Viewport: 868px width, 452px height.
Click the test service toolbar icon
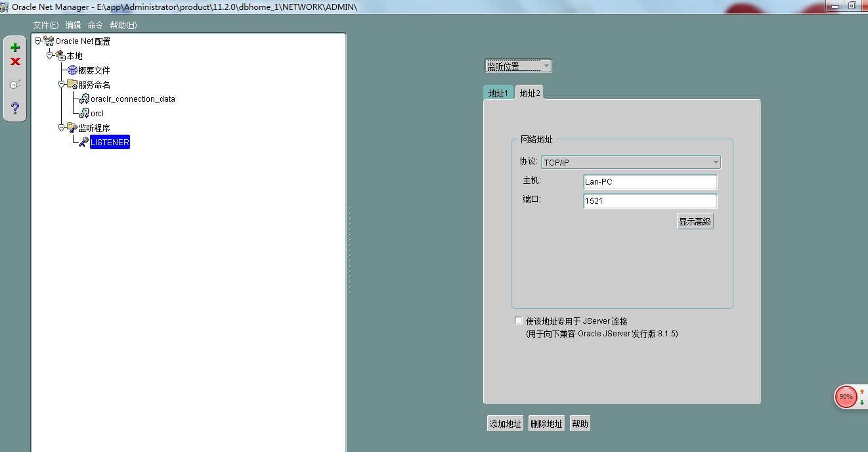tap(15, 84)
